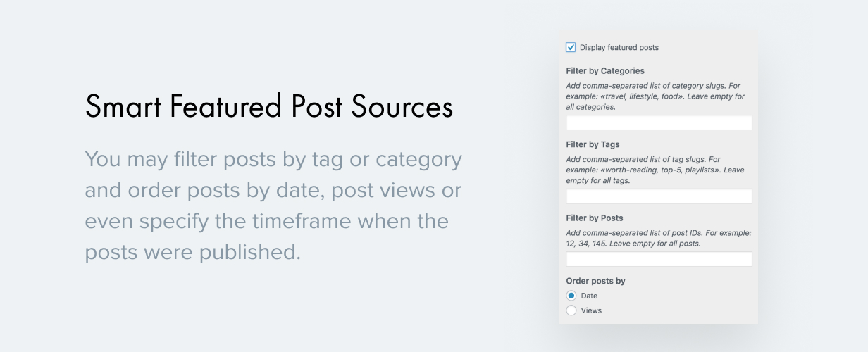
Task: Click the paragraph about filtering posts
Action: point(273,206)
